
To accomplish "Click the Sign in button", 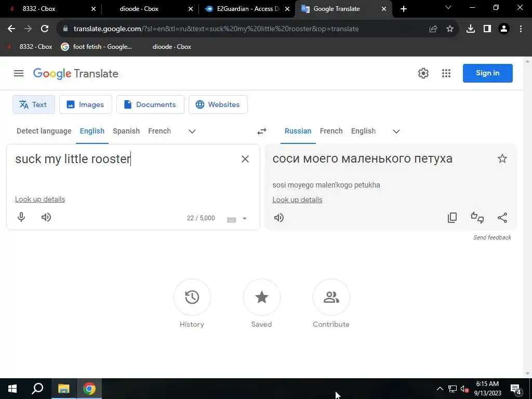I will point(487,73).
